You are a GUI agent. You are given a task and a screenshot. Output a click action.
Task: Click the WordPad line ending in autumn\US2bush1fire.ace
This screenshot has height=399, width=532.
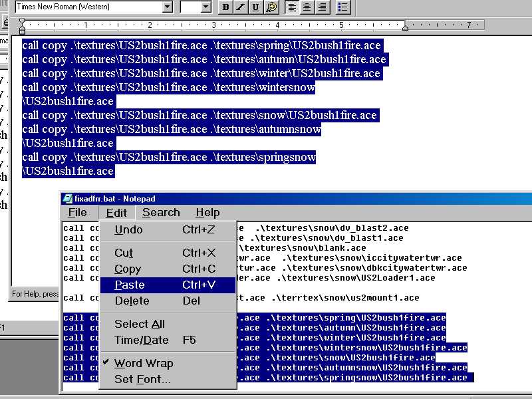coord(205,59)
